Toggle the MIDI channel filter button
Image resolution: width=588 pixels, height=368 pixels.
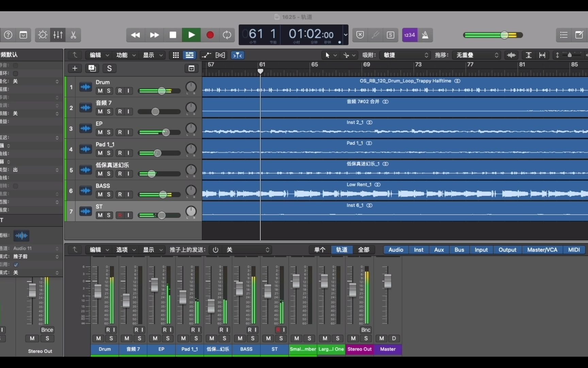point(574,250)
